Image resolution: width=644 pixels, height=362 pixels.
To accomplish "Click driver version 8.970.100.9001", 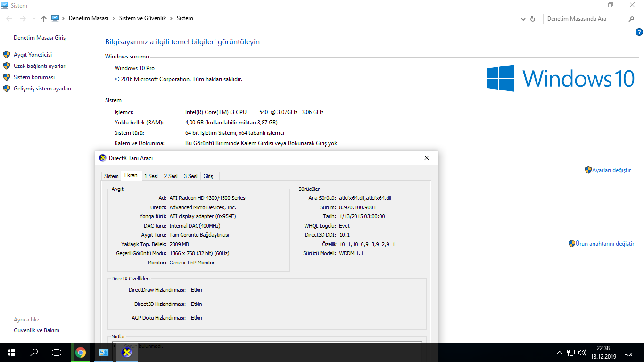I will (358, 207).
